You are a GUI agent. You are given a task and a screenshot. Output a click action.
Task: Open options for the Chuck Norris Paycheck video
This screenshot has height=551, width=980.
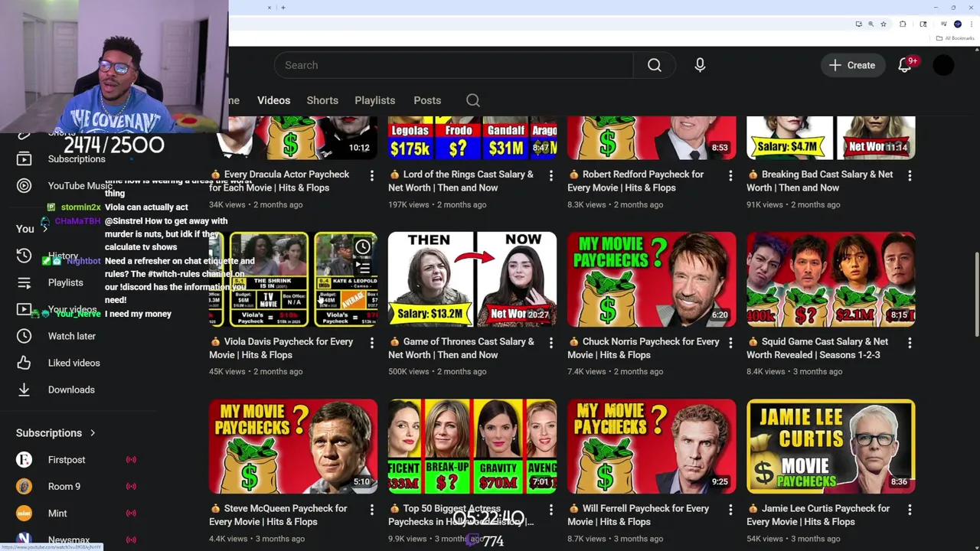point(730,343)
